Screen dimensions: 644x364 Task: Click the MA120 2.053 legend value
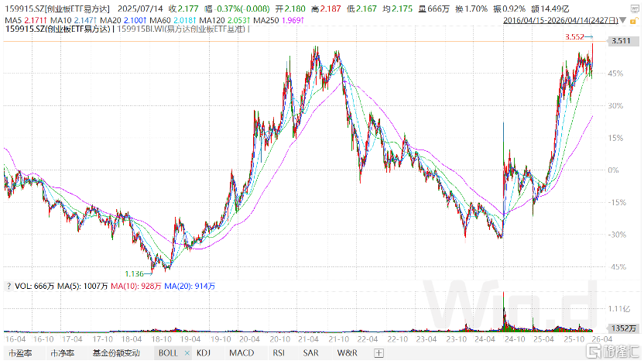224,21
